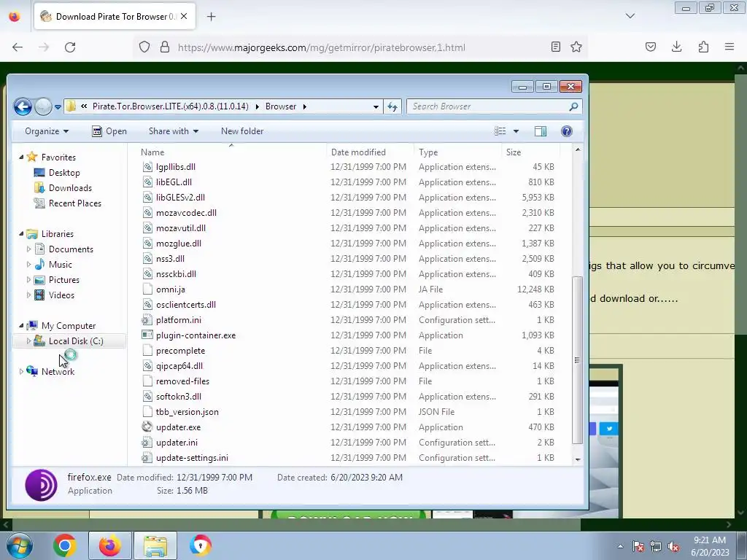Image resolution: width=747 pixels, height=560 pixels.
Task: Select updater.exe application icon
Action: pyautogui.click(x=147, y=427)
